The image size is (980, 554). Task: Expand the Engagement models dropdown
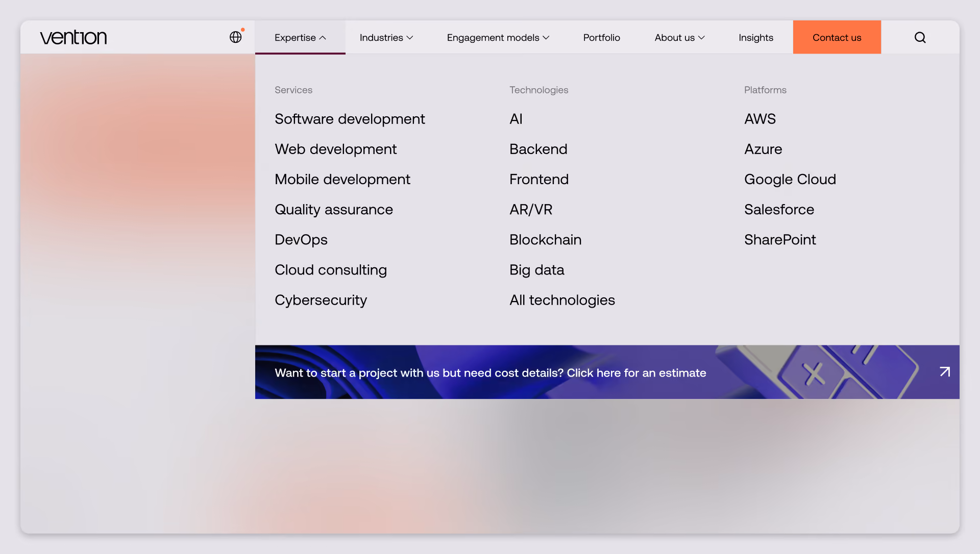click(498, 37)
